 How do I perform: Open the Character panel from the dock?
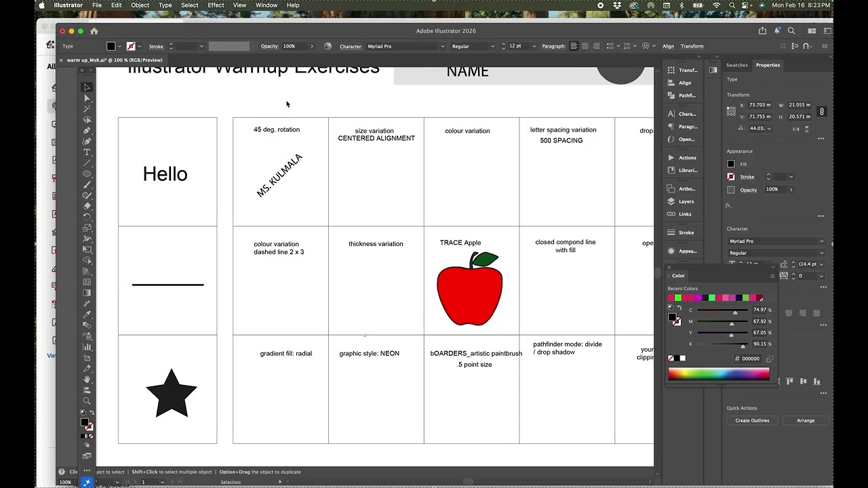[682, 114]
